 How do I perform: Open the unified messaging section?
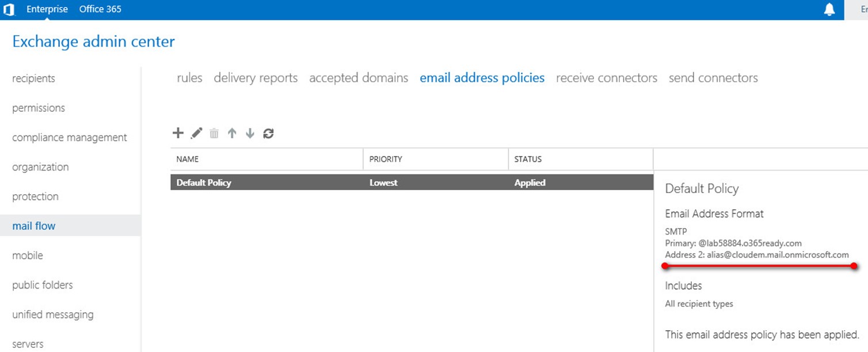point(53,315)
